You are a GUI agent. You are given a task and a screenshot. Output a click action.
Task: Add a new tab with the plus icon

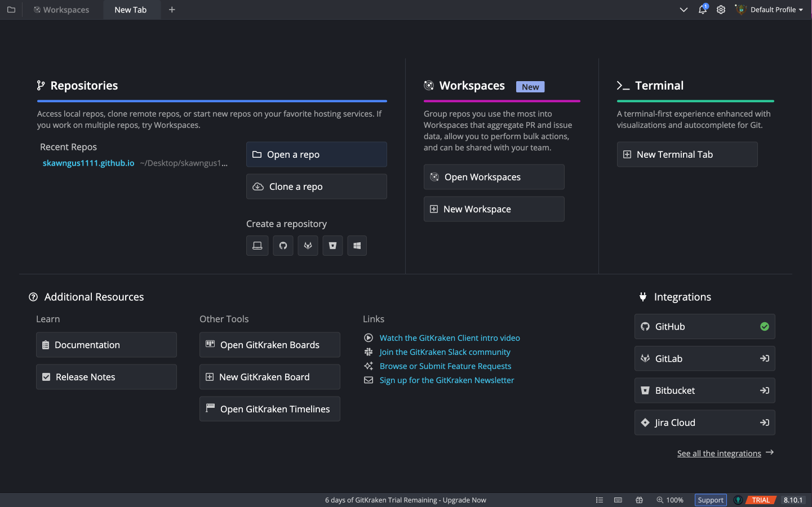tap(172, 10)
